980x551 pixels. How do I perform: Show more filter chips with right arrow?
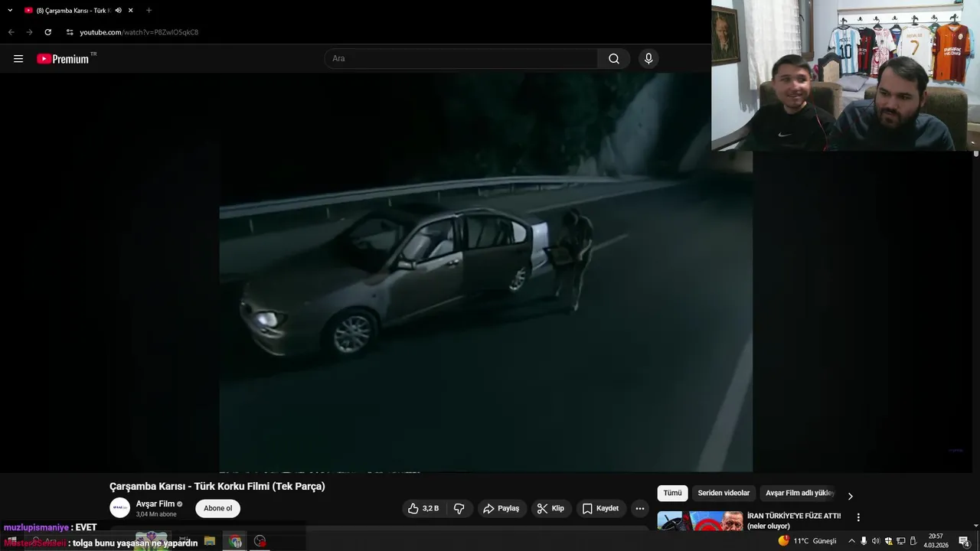point(850,496)
